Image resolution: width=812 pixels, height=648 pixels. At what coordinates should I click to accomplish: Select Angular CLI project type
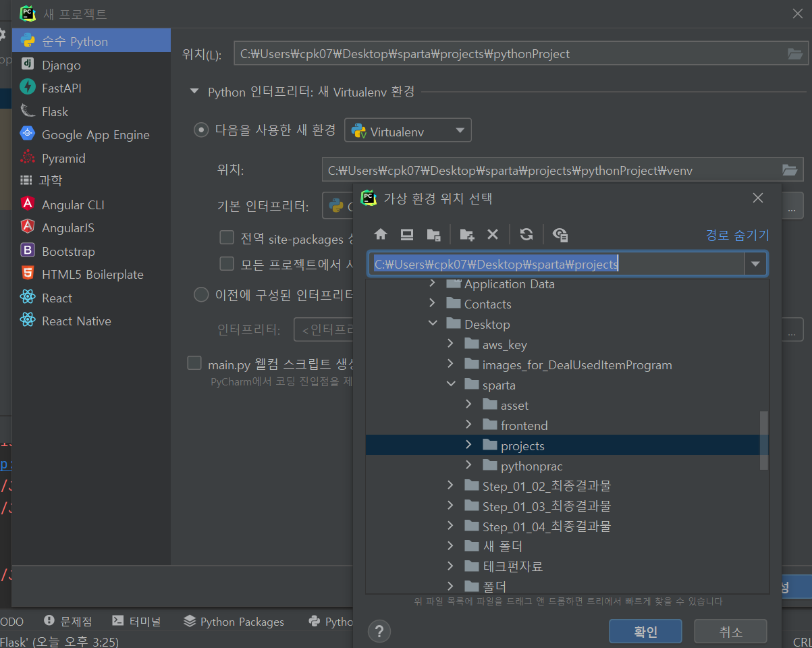pyautogui.click(x=92, y=205)
